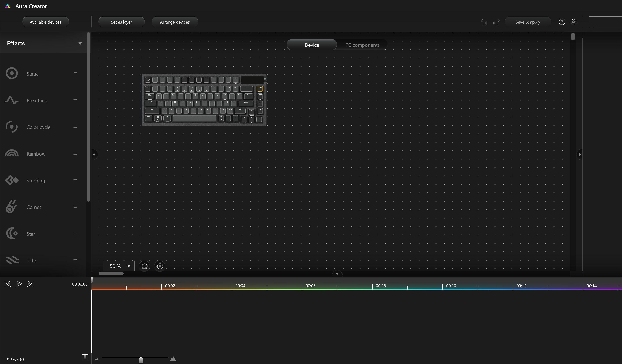The width and height of the screenshot is (622, 364).
Task: Collapse the canvas panel downward arrow
Action: point(337,274)
